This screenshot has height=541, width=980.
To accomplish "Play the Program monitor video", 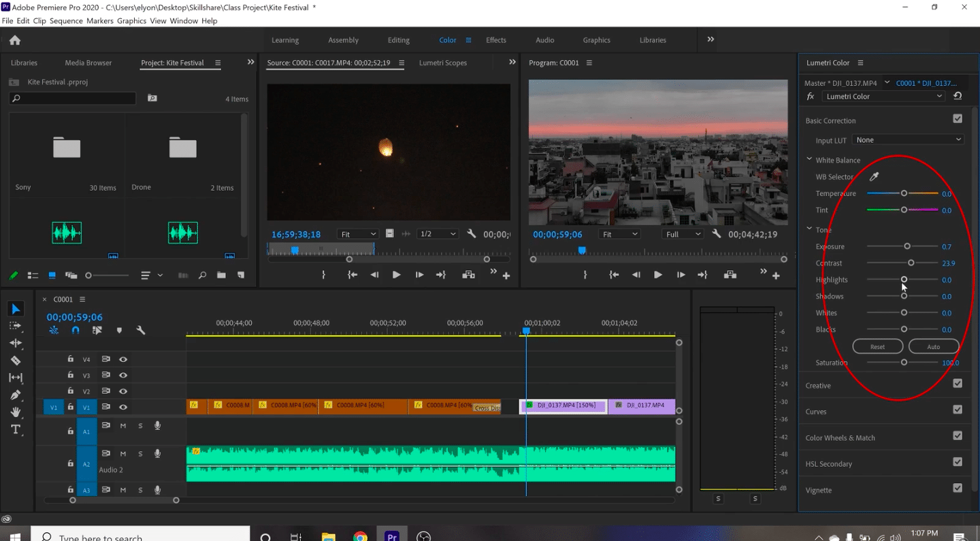I will (x=657, y=275).
